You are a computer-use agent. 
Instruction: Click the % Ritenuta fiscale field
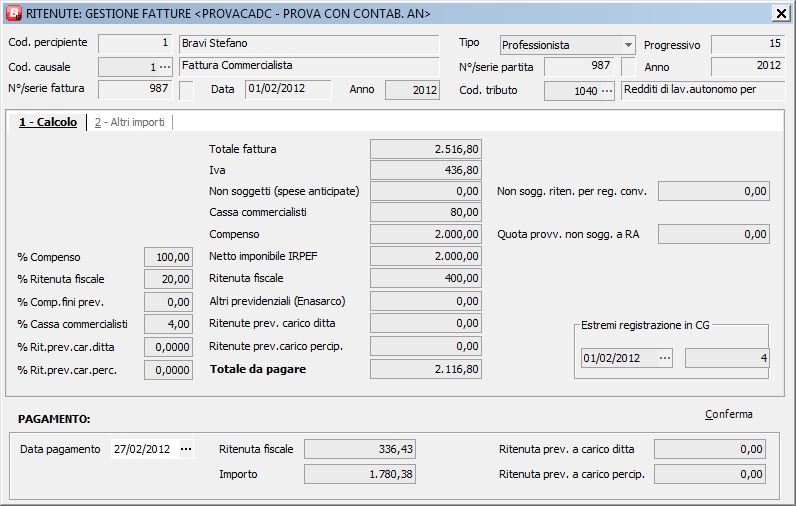click(169, 279)
